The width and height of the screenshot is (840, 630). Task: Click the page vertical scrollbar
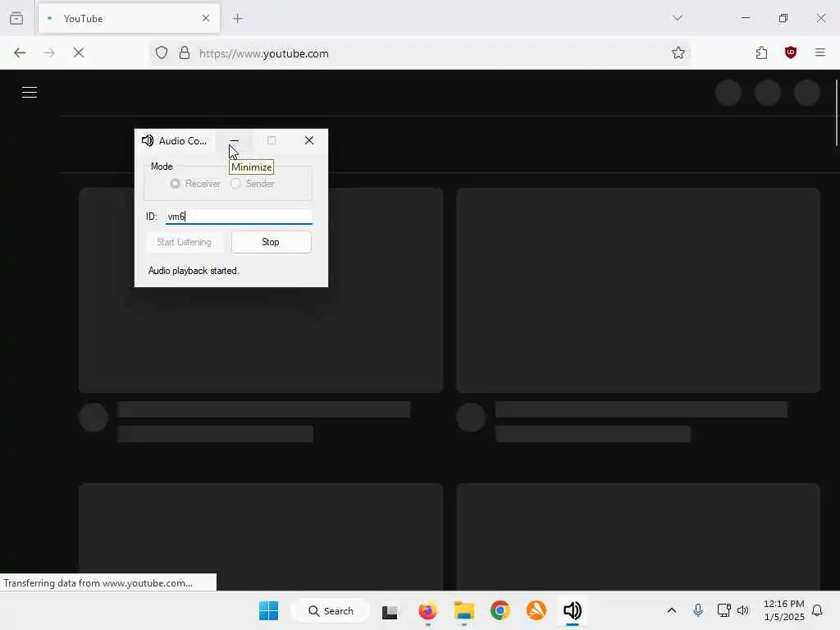point(836,112)
